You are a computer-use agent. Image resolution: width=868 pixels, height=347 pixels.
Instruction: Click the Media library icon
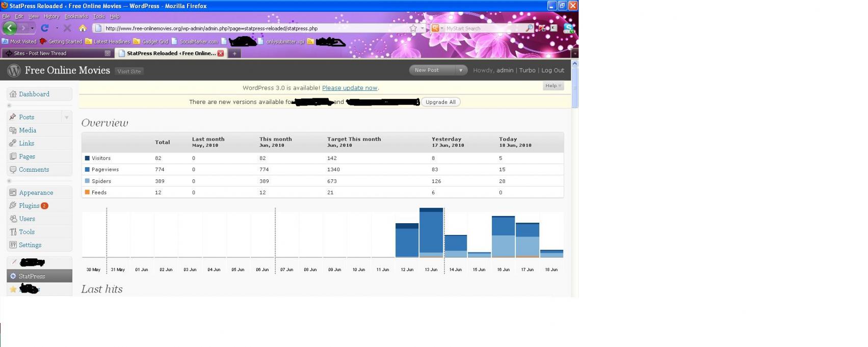tap(13, 130)
